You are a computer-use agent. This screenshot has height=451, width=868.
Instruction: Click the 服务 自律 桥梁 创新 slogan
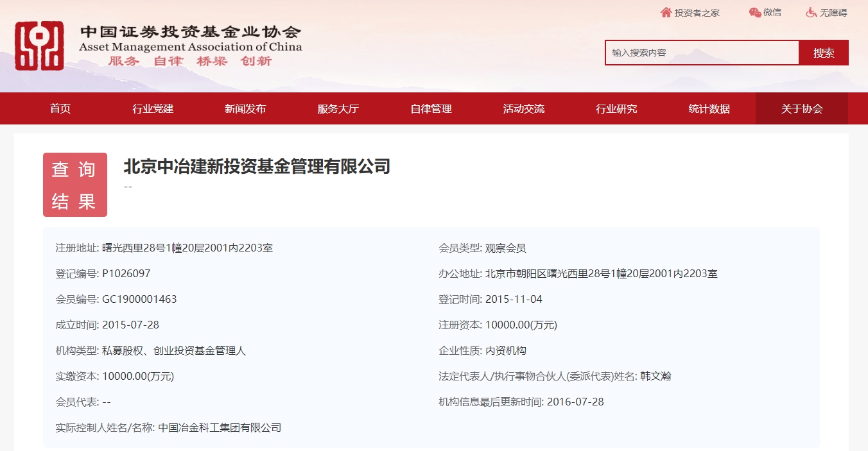(x=190, y=62)
